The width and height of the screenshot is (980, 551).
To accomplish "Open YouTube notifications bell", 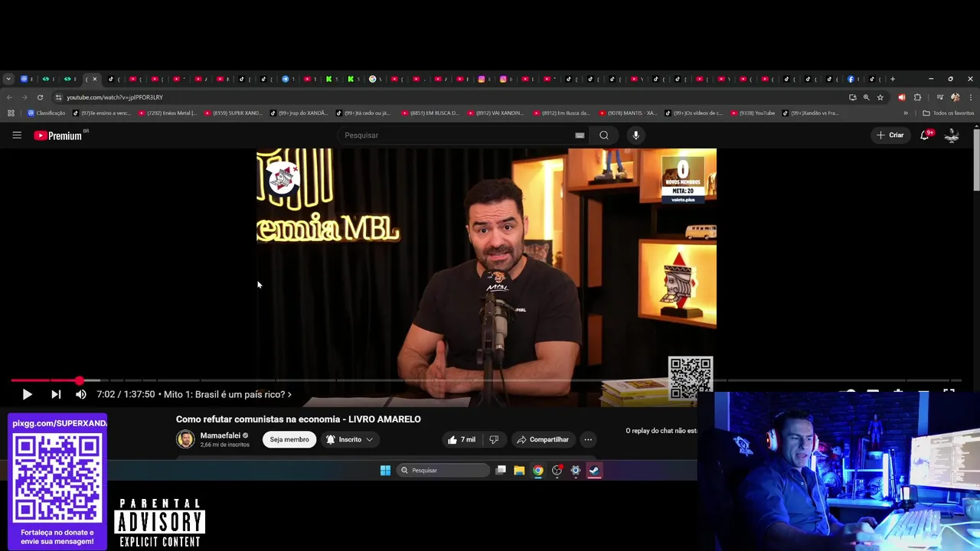I will tap(925, 135).
